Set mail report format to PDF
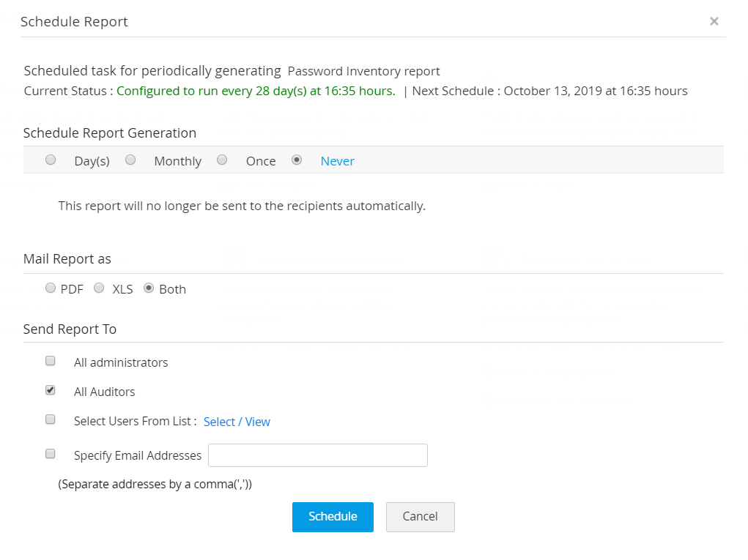Image resolution: width=748 pixels, height=560 pixels. [51, 288]
